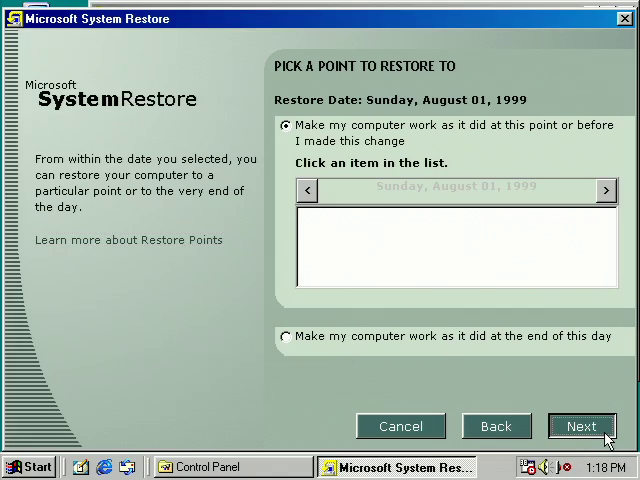This screenshot has width=640, height=480.
Task: Launch Internet Explorer from quick launch
Action: click(104, 467)
